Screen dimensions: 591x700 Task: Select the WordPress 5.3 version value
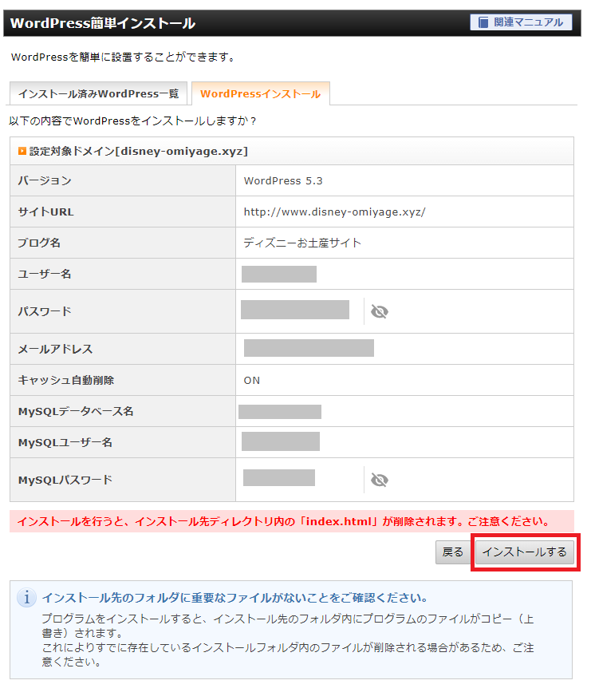click(283, 181)
